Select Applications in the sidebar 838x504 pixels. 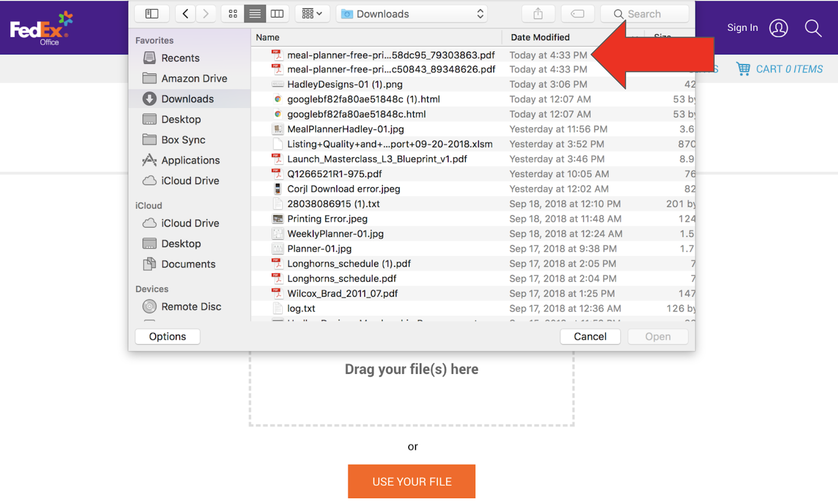(190, 160)
